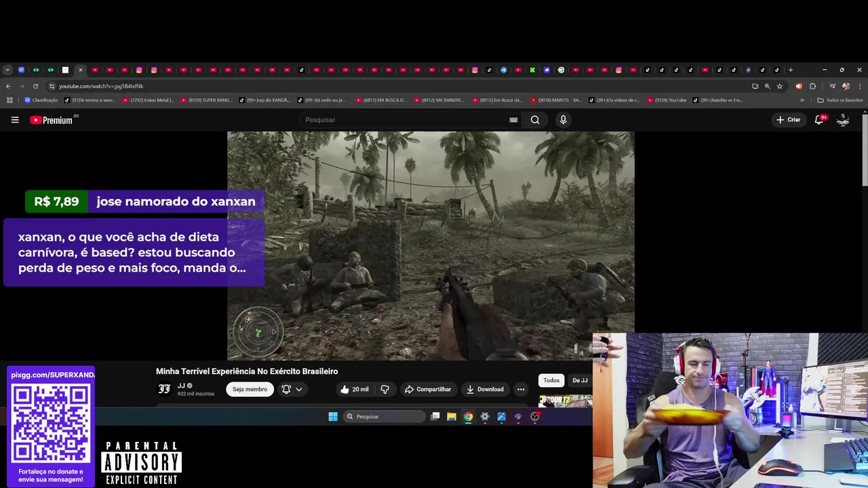The width and height of the screenshot is (868, 488).
Task: Open a new tab with plus button
Action: click(x=790, y=70)
